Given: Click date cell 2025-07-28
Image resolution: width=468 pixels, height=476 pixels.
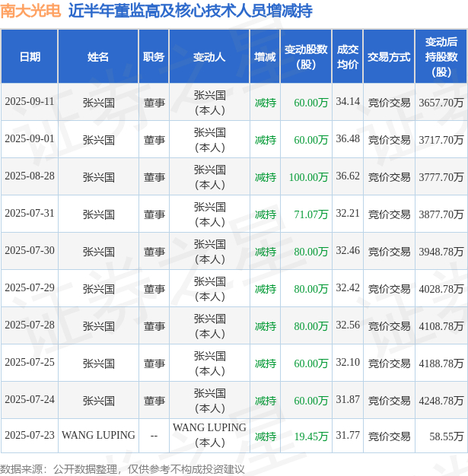Looking at the screenshot, I should tap(30, 325).
